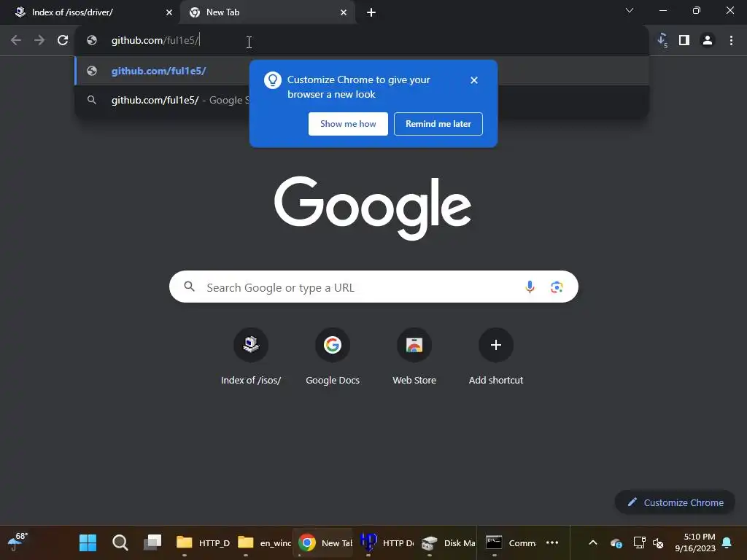The height and width of the screenshot is (560, 747).
Task: Switch to the Index of /isos/driver/ tab
Action: coord(90,12)
